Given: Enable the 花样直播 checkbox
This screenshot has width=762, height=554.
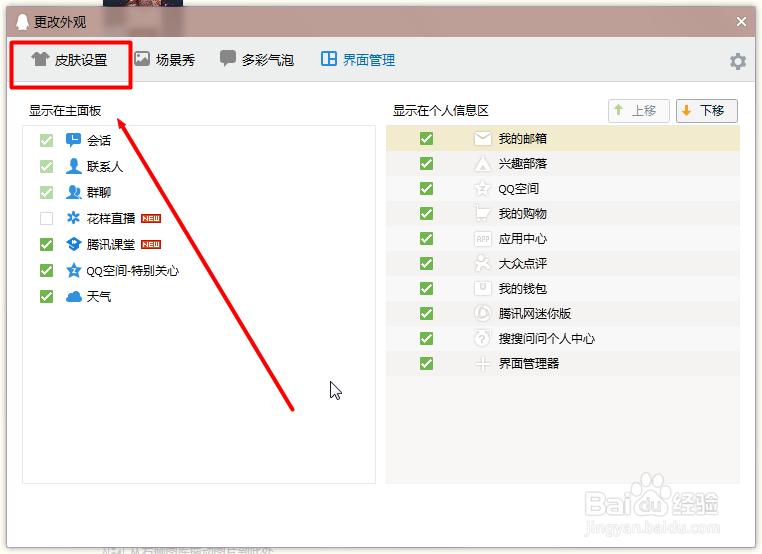Looking at the screenshot, I should tap(47, 218).
